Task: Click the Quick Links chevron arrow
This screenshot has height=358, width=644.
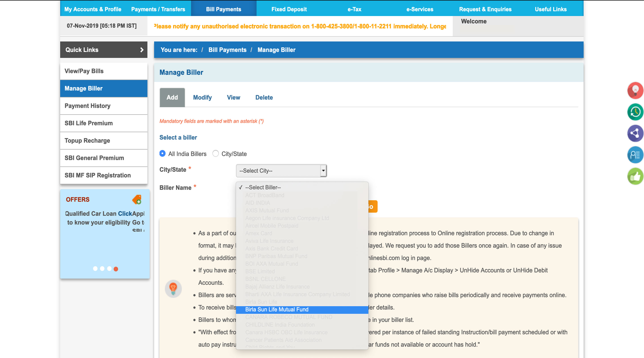Action: coord(142,50)
